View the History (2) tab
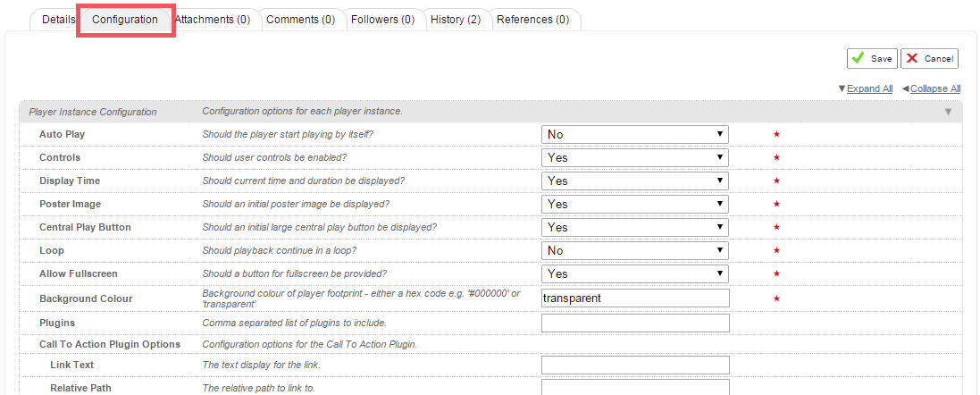The height and width of the screenshot is (395, 980). (455, 20)
